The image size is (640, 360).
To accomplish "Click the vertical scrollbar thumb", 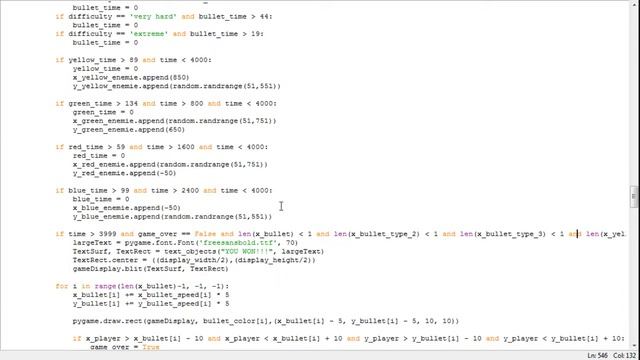I will coord(633,196).
